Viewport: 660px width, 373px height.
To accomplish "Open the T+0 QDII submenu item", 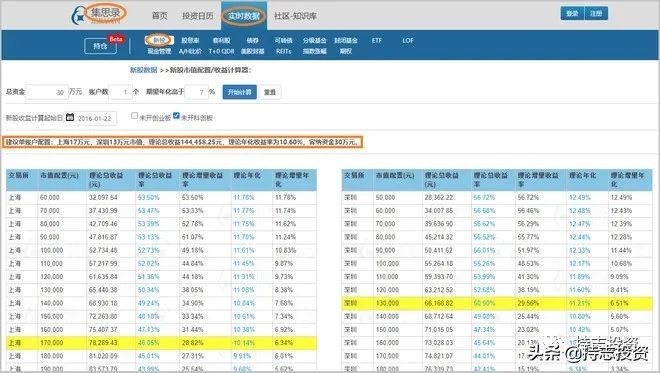I will click(x=221, y=51).
